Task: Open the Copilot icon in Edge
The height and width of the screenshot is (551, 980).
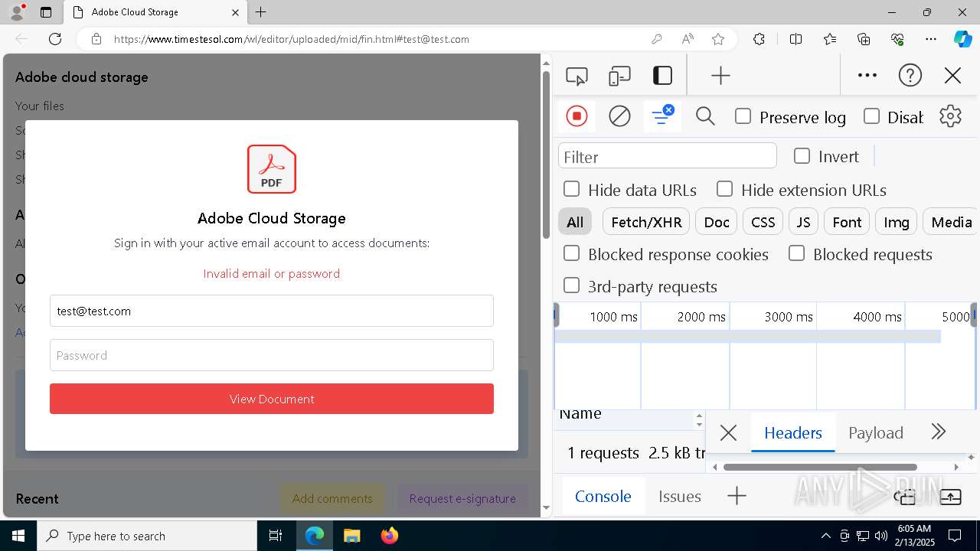Action: click(962, 39)
